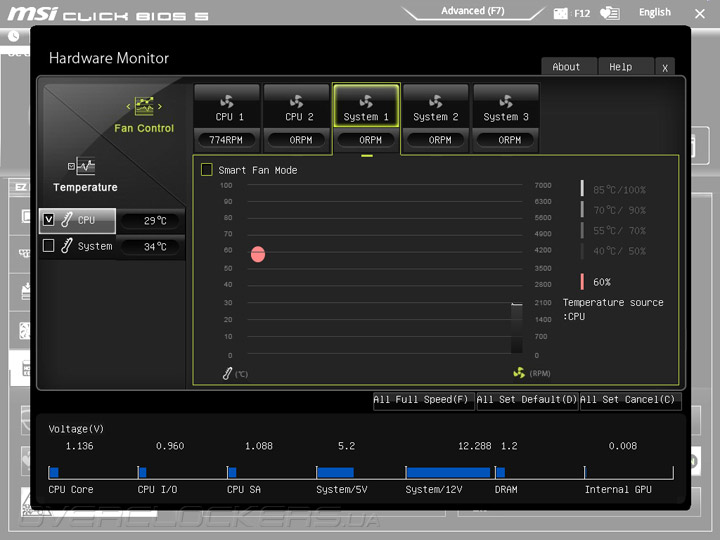Click the CPU thermometer icon

[x=67, y=219]
